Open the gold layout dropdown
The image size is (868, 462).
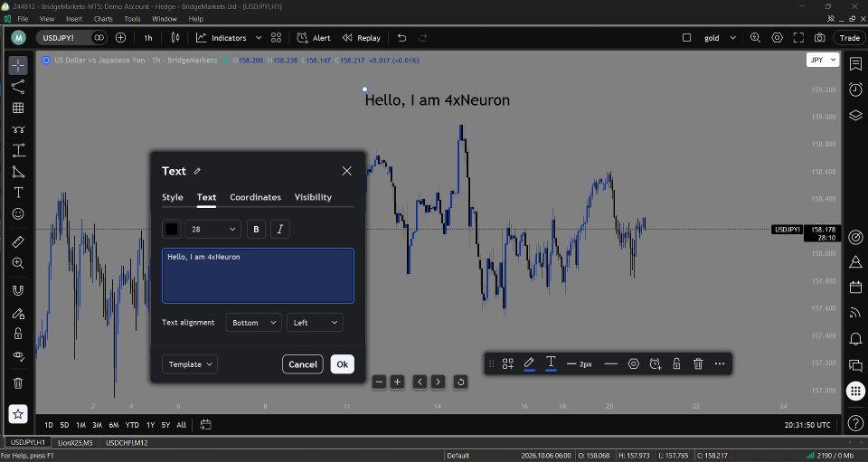click(720, 38)
